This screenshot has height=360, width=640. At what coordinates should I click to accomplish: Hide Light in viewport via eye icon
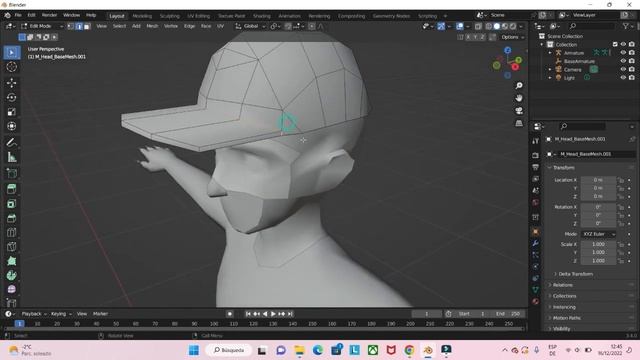click(x=623, y=78)
